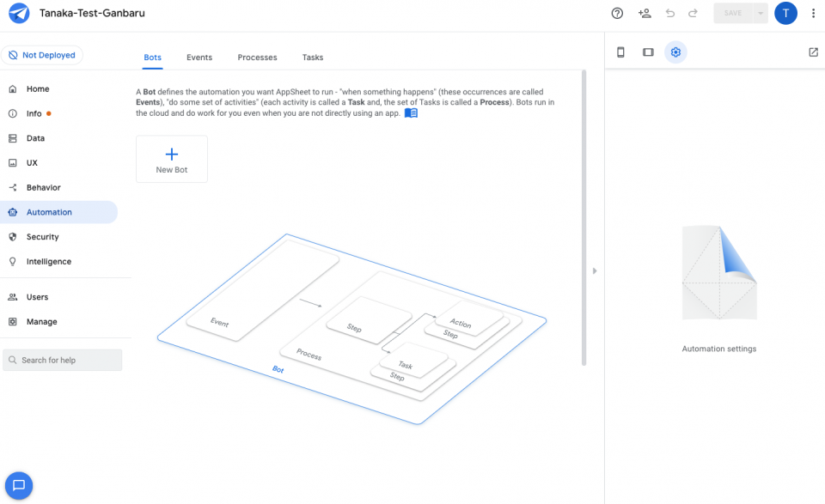Viewport: 825px width, 504px height.
Task: Click the SAVE button
Action: (x=733, y=13)
